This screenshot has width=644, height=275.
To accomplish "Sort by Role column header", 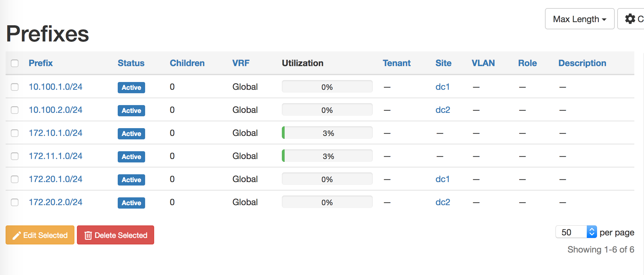I will pyautogui.click(x=528, y=63).
